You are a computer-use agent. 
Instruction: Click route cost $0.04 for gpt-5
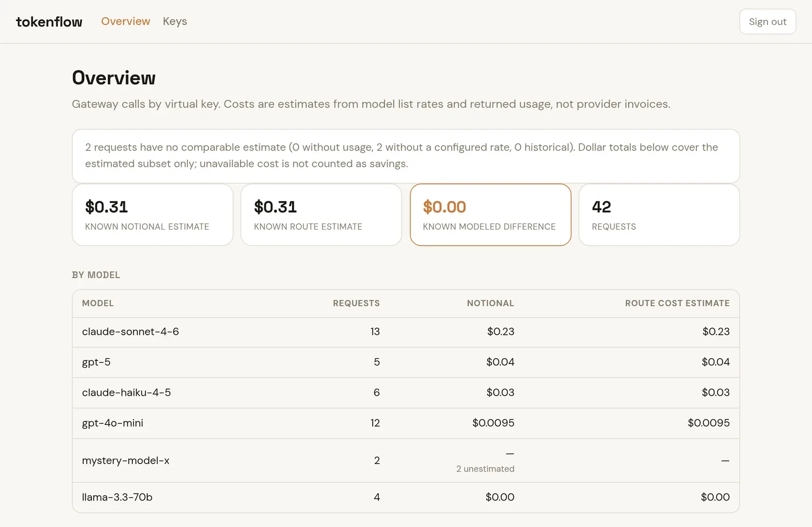coord(716,362)
